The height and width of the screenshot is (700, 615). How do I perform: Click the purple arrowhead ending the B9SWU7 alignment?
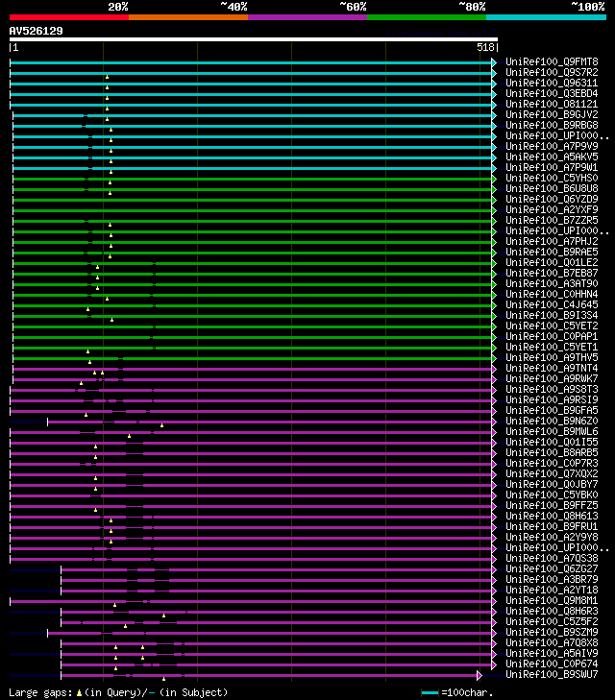coord(480,675)
